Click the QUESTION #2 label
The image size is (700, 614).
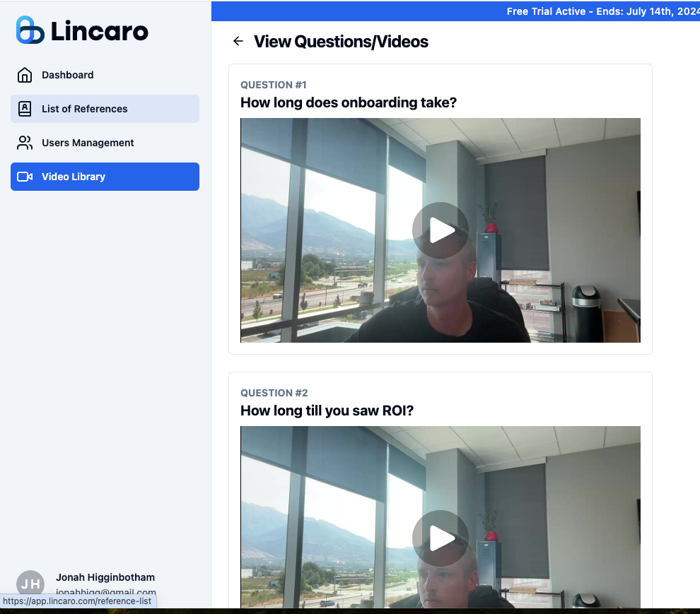coord(274,393)
